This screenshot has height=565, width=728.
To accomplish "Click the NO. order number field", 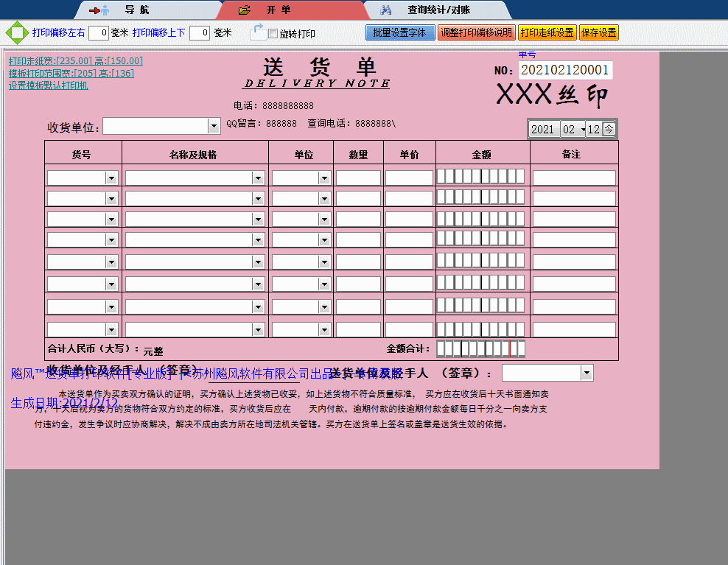I will (x=565, y=70).
